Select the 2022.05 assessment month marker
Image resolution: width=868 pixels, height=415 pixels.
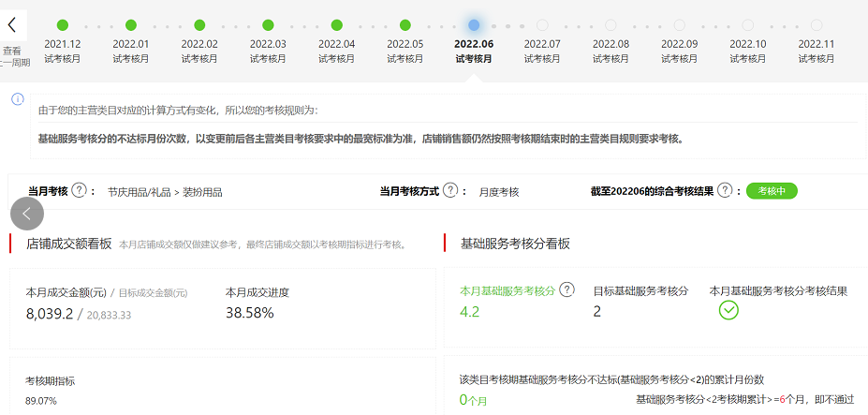click(x=405, y=25)
